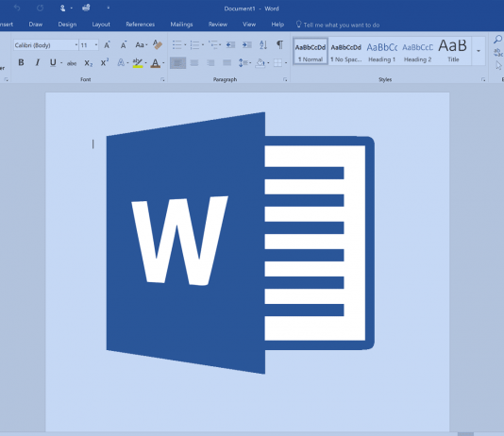Open the font color dropdown arrow

[163, 62]
